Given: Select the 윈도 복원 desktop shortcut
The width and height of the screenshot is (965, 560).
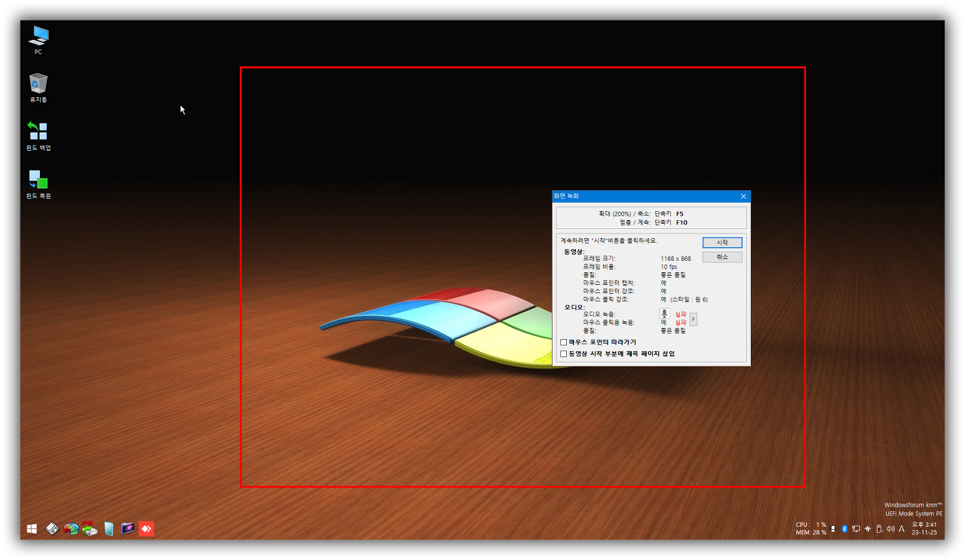Looking at the screenshot, I should tap(38, 183).
